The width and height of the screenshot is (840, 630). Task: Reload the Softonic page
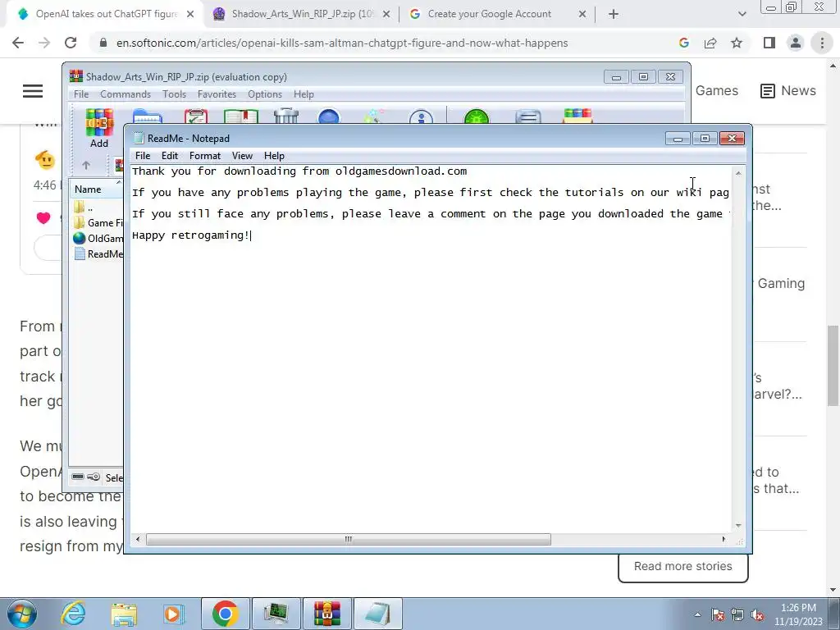(x=71, y=43)
